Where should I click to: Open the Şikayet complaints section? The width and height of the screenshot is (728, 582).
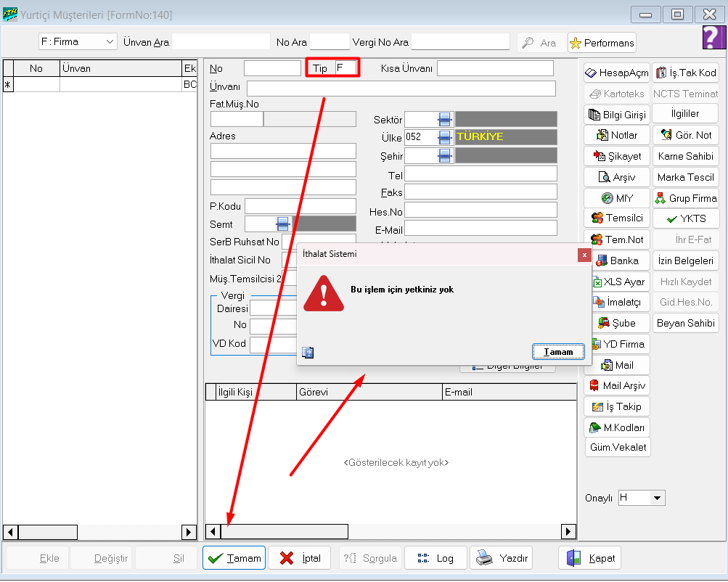[x=616, y=156]
